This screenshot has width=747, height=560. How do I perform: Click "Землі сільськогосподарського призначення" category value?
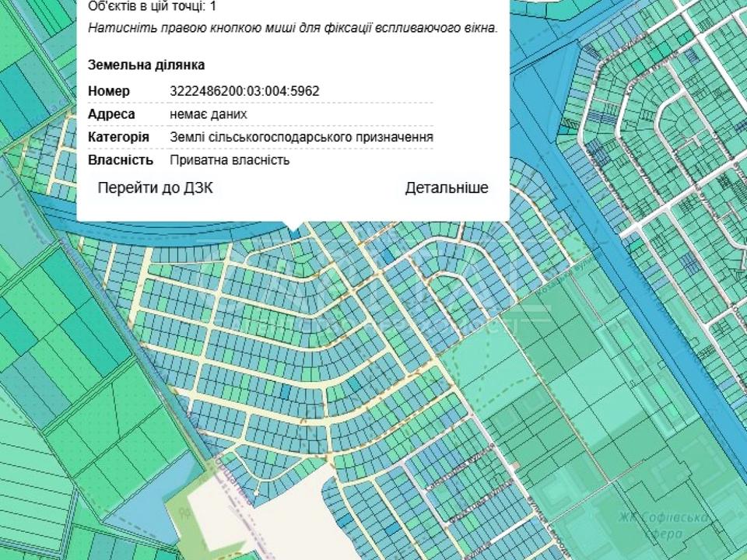pyautogui.click(x=301, y=137)
